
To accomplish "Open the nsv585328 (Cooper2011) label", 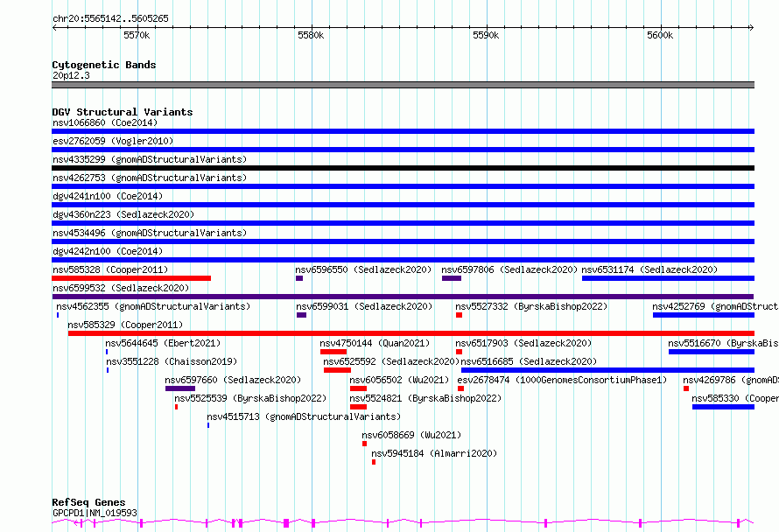I will tap(110, 269).
